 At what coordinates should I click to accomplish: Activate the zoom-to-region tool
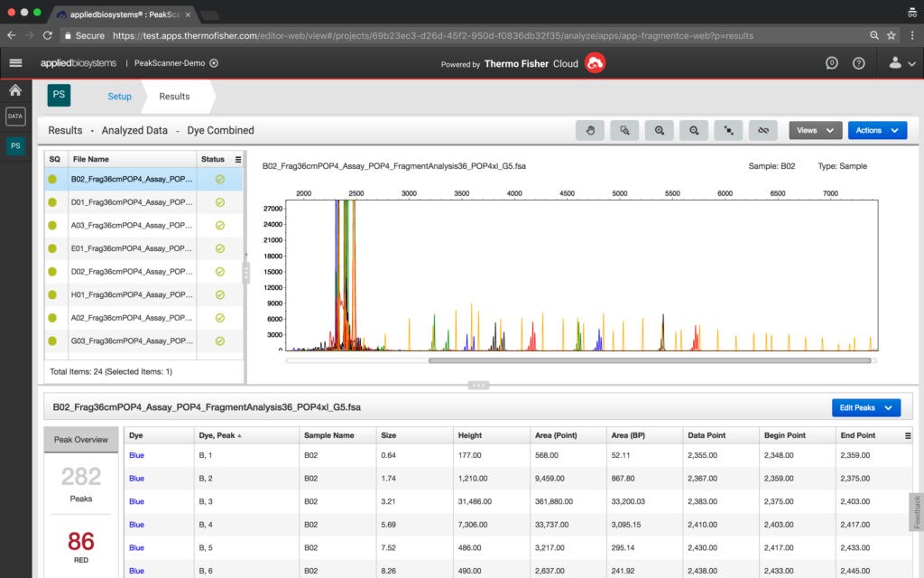point(624,130)
